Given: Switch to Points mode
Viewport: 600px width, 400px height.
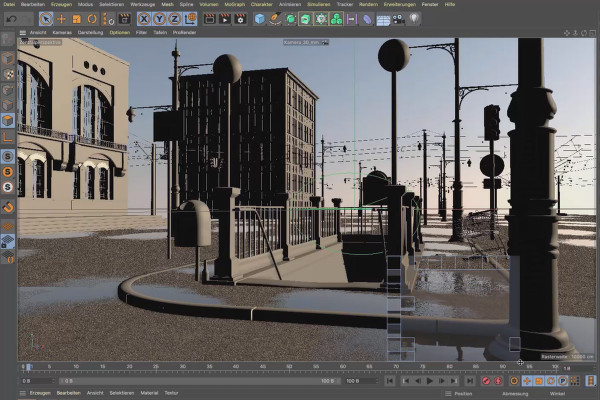Looking at the screenshot, I should pyautogui.click(x=8, y=90).
